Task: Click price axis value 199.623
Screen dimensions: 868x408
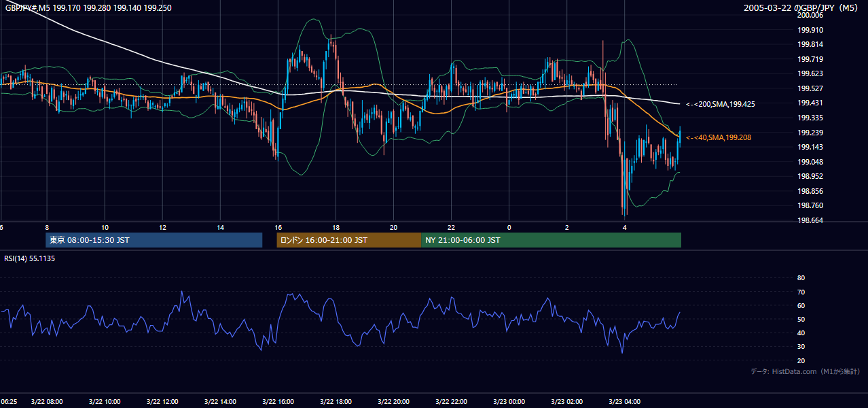Action: click(x=810, y=73)
